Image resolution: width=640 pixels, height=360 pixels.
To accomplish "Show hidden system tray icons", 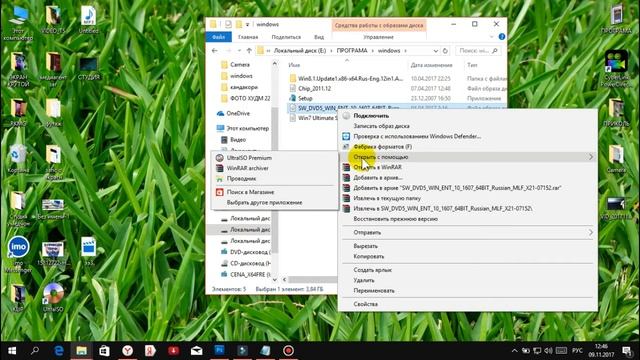I will pos(514,351).
